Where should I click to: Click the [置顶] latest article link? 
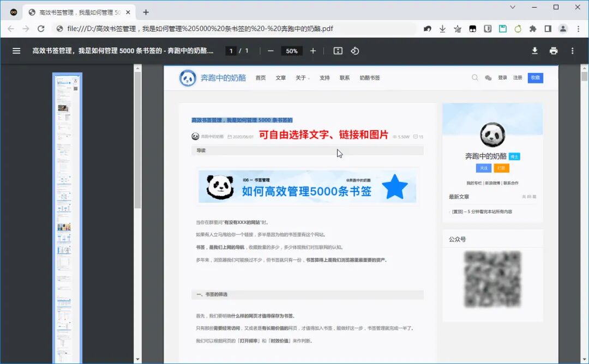pos(482,211)
